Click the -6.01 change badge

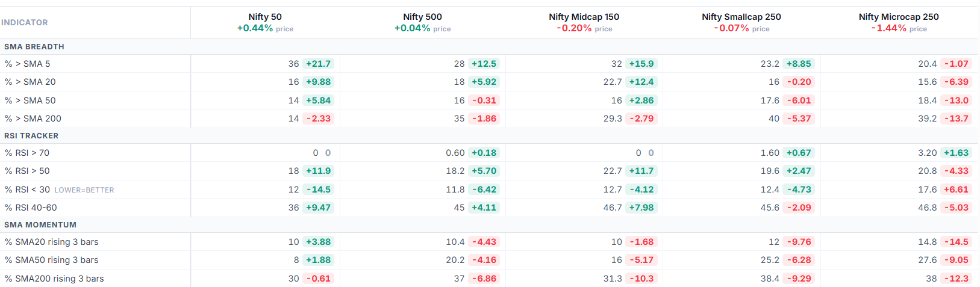(x=798, y=100)
